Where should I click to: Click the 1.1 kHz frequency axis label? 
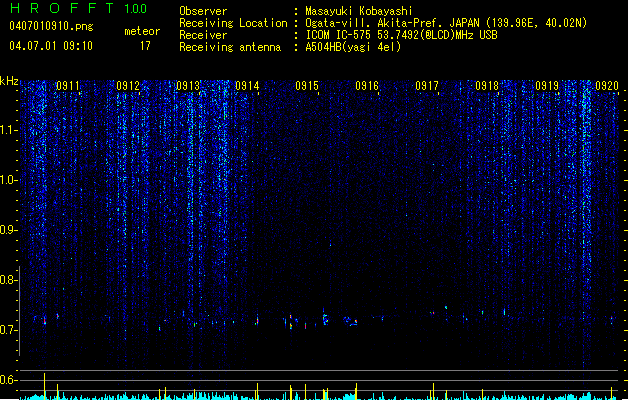click(8, 130)
